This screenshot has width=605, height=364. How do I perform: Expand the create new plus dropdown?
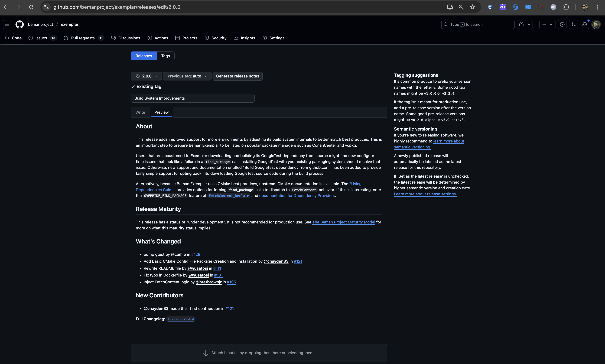point(547,25)
